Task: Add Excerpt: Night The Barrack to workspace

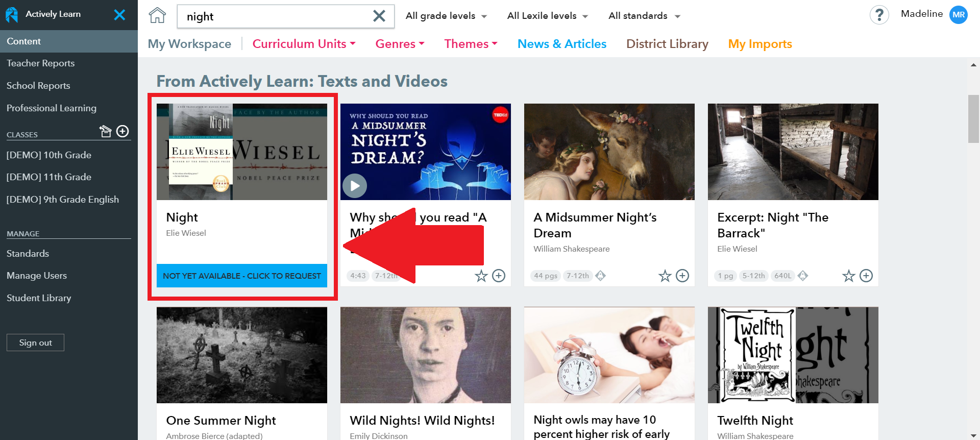Action: [866, 276]
